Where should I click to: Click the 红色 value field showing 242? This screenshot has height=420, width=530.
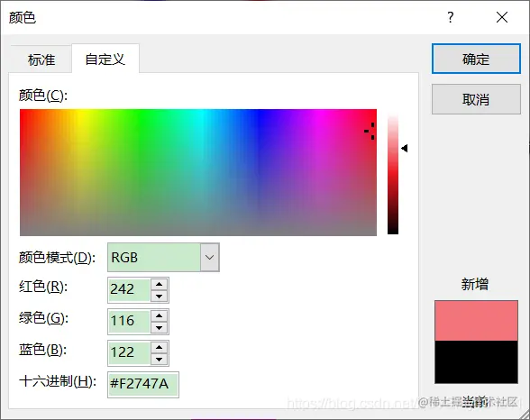pos(129,289)
